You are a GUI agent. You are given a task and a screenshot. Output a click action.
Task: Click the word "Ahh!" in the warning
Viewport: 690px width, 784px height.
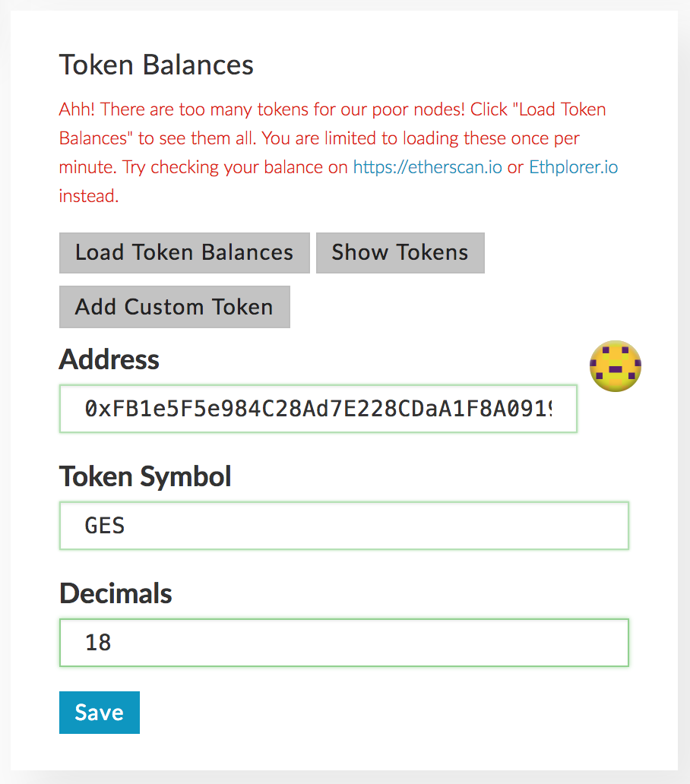pyautogui.click(x=78, y=109)
